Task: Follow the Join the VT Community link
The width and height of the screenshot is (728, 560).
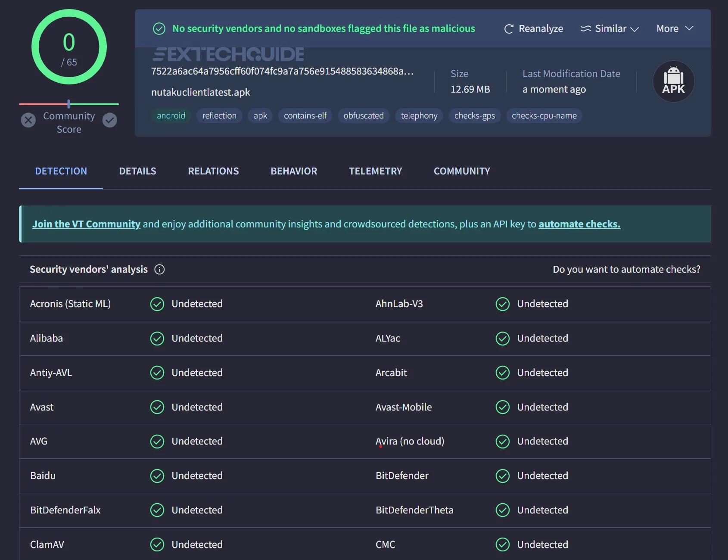Action: (x=86, y=224)
